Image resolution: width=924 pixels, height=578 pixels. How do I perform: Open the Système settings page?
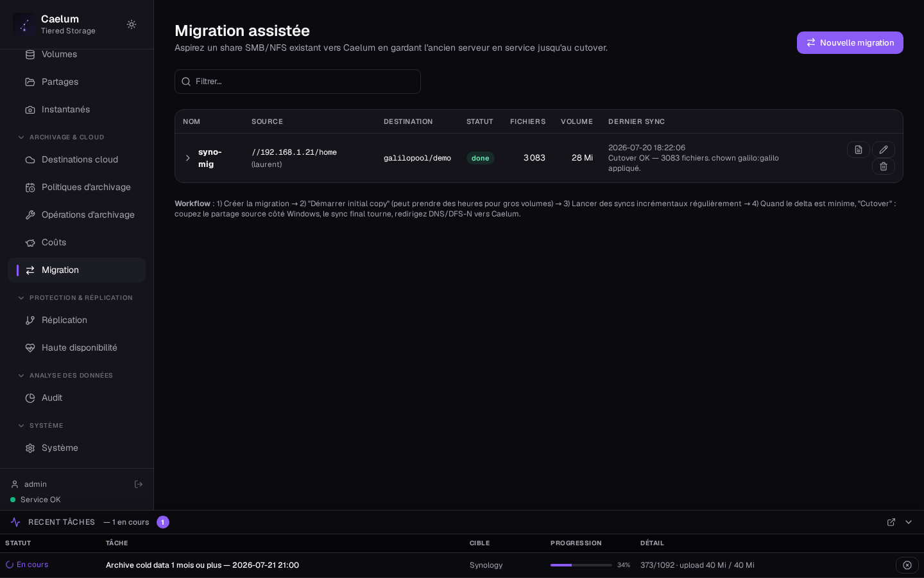tap(76, 448)
